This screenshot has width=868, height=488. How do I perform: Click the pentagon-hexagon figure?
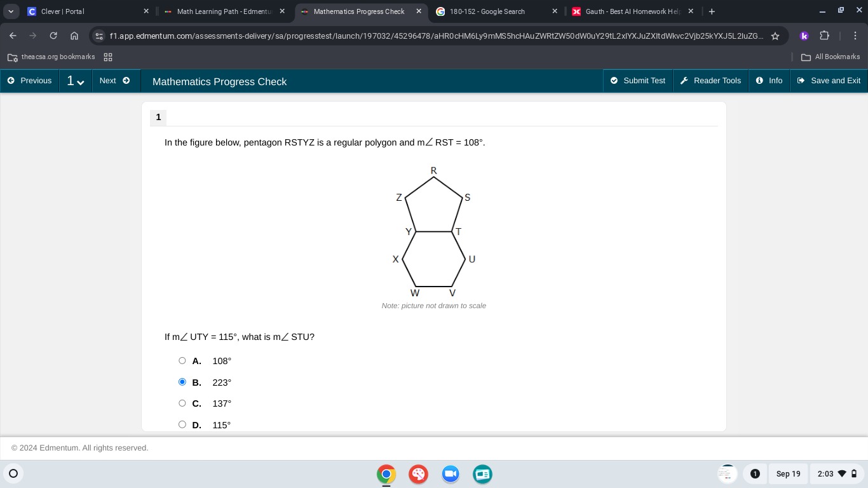coord(434,232)
